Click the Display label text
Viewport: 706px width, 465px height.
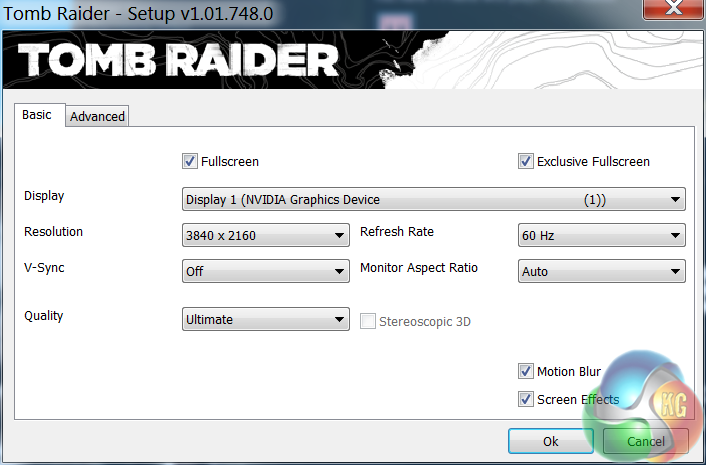(x=44, y=196)
